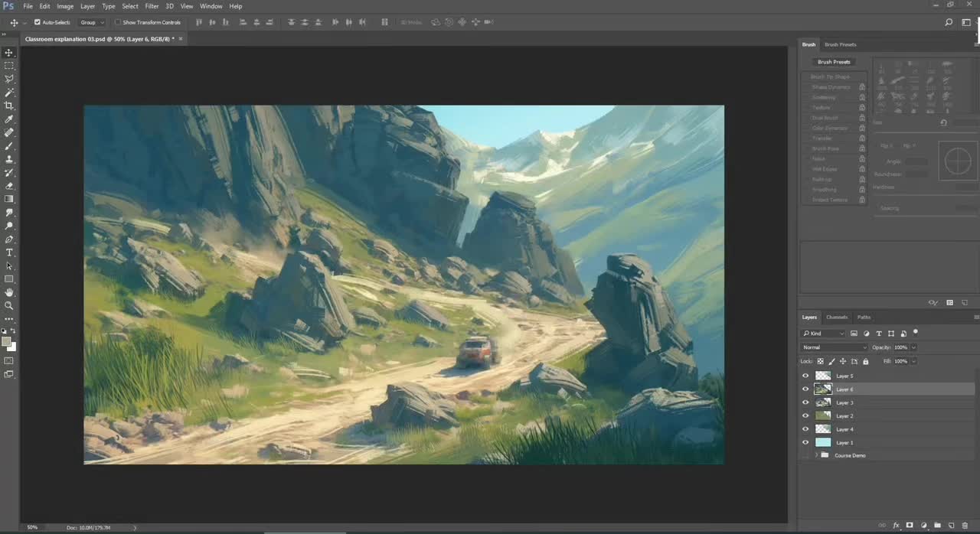Select the Move tool in the toolbox
This screenshot has height=534, width=980.
tap(9, 53)
